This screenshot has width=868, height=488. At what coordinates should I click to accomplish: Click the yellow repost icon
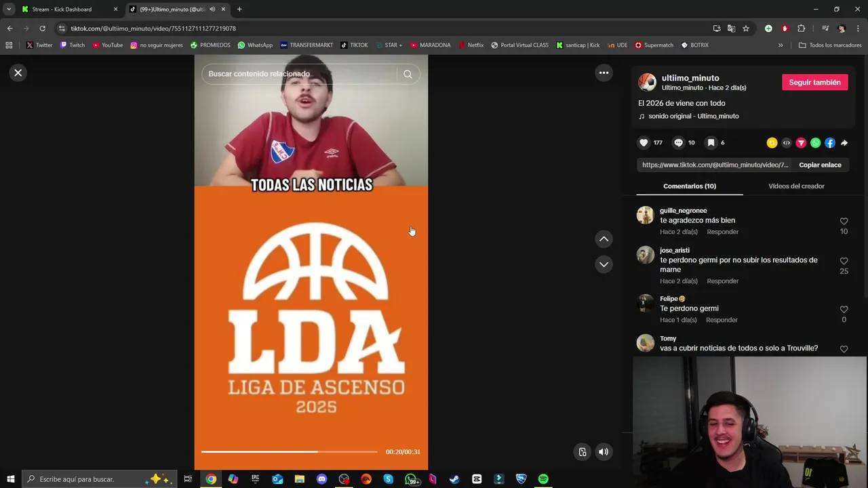[x=772, y=143]
